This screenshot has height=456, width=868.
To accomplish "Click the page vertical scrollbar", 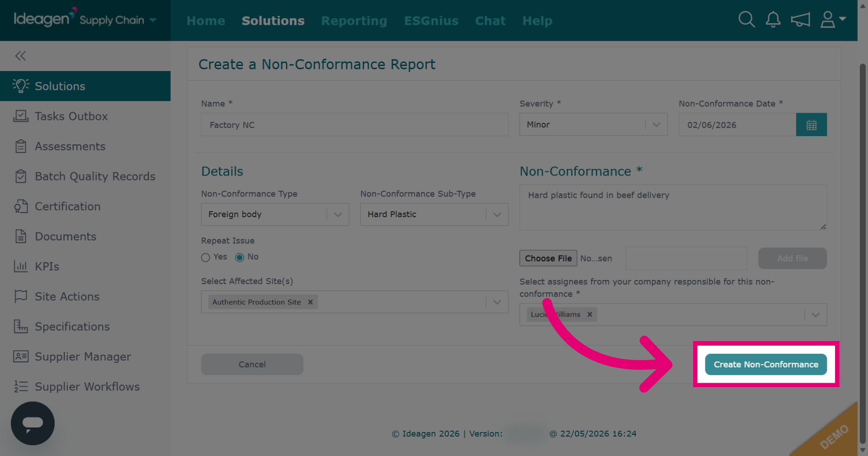I will (x=863, y=253).
